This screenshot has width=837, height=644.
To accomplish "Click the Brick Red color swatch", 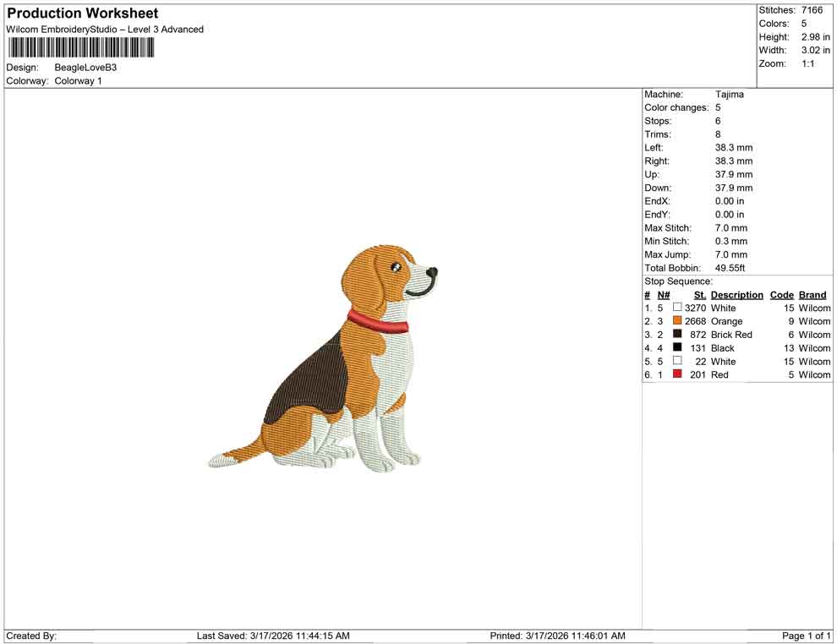I will pyautogui.click(x=677, y=334).
